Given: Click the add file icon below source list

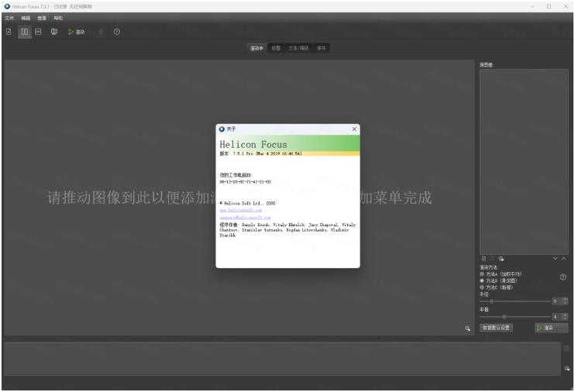Looking at the screenshot, I should click(484, 259).
